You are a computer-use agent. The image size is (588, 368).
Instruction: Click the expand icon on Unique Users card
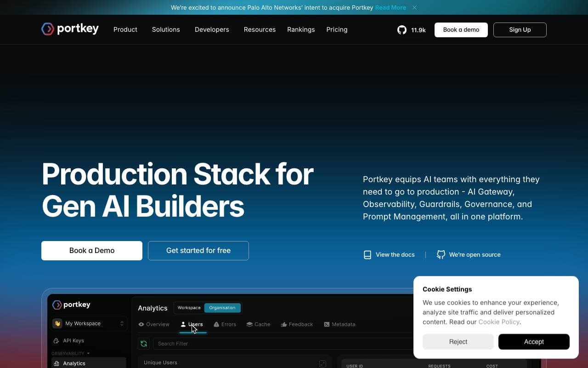[322, 364]
